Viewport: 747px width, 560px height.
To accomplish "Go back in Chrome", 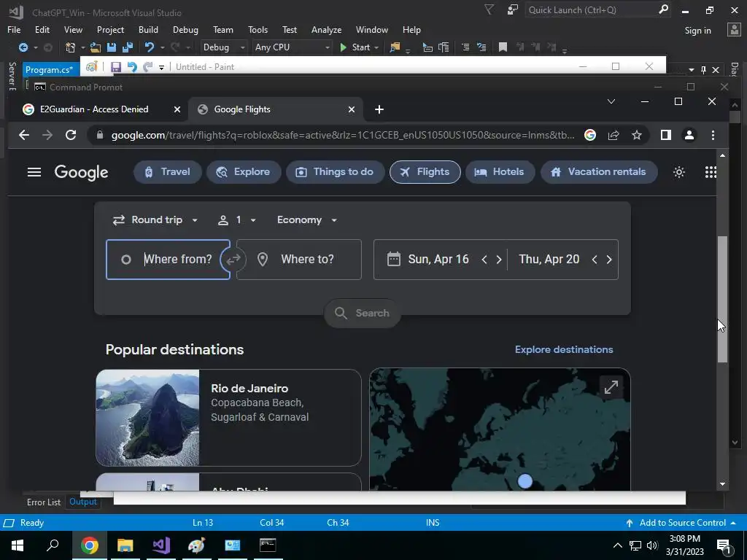I will (24, 135).
